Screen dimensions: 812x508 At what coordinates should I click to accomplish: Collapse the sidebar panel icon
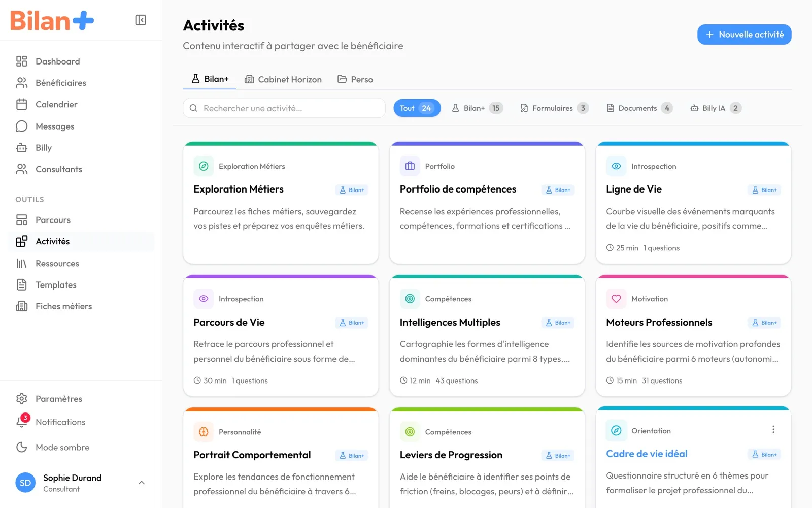(x=141, y=20)
